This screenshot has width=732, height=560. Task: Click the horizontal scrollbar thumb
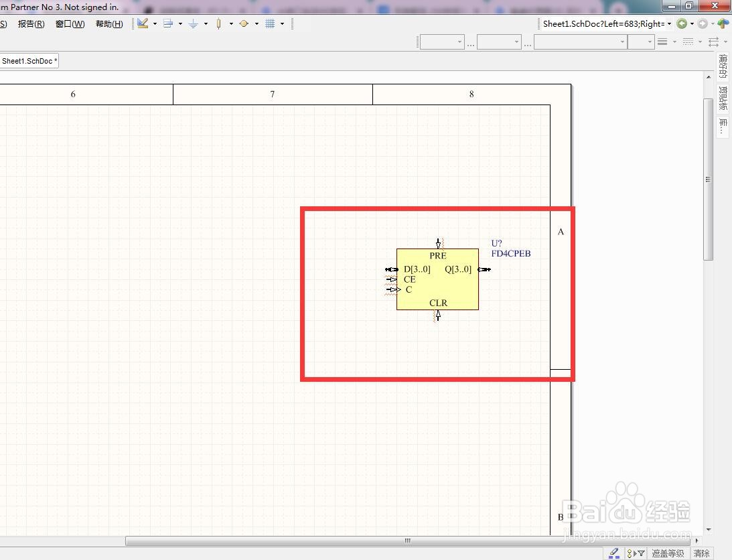click(408, 541)
